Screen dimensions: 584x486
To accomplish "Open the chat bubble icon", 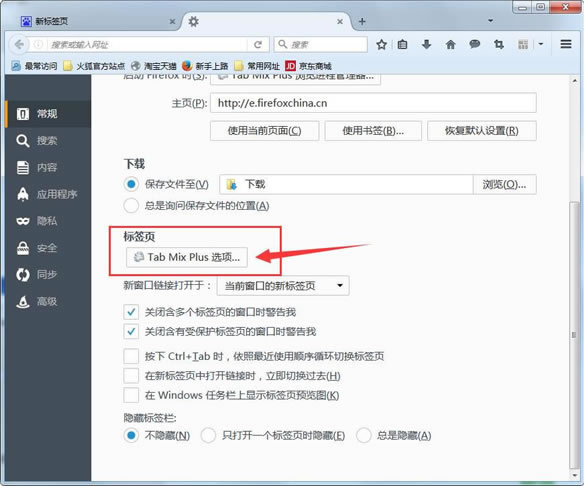I will point(474,44).
